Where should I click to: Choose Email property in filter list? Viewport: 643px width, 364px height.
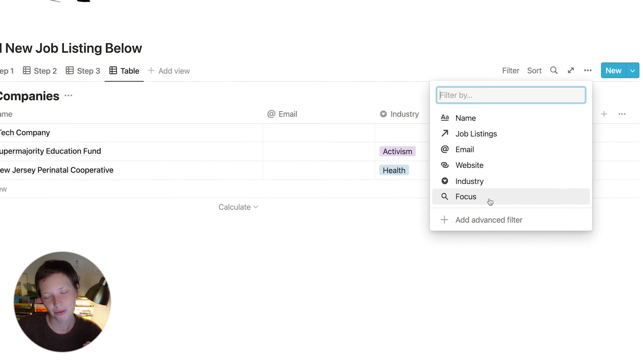[x=511, y=149]
